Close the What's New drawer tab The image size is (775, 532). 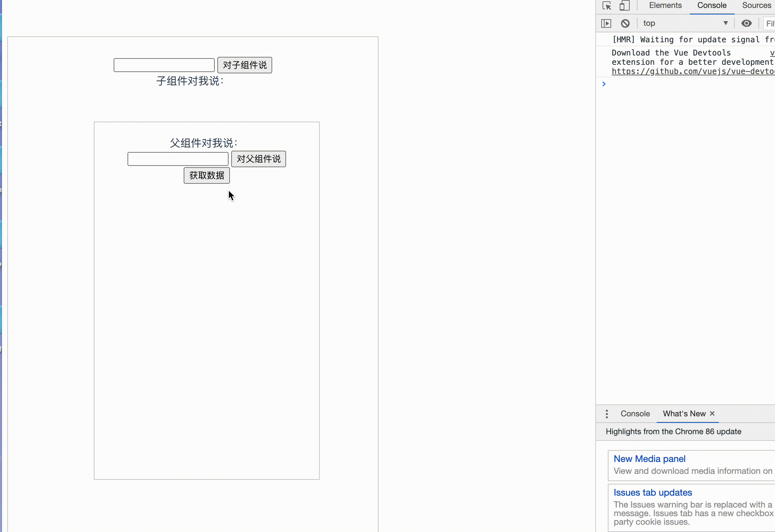pos(712,413)
